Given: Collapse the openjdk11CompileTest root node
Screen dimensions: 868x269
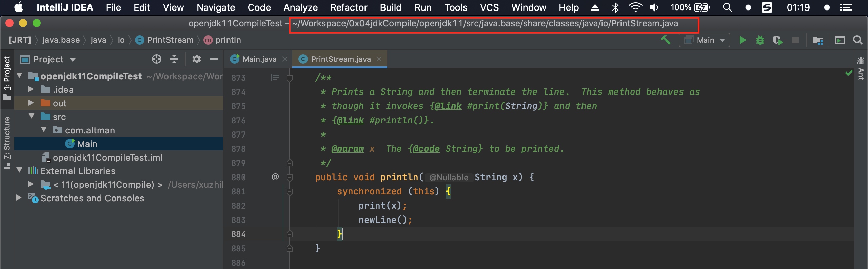Looking at the screenshot, I should pos(20,76).
